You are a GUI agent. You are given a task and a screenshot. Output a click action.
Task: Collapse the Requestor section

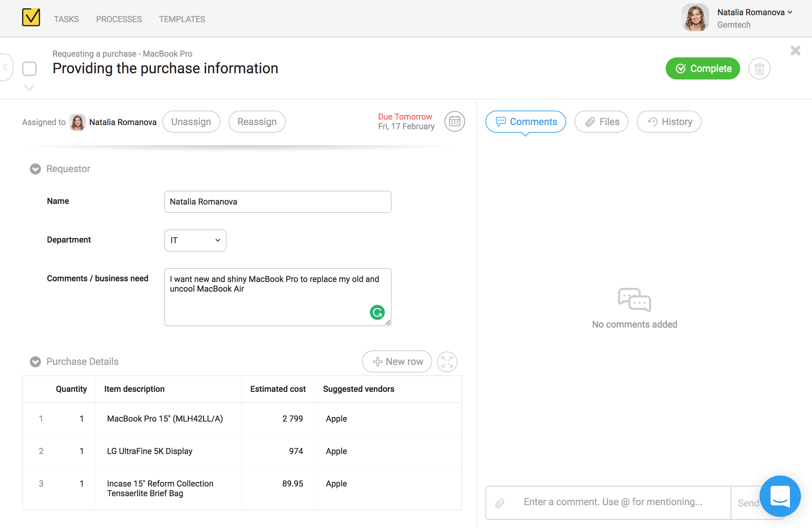click(35, 169)
